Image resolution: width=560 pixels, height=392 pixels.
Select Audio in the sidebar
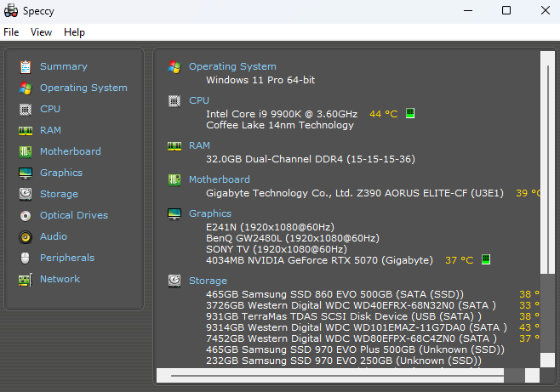[54, 236]
